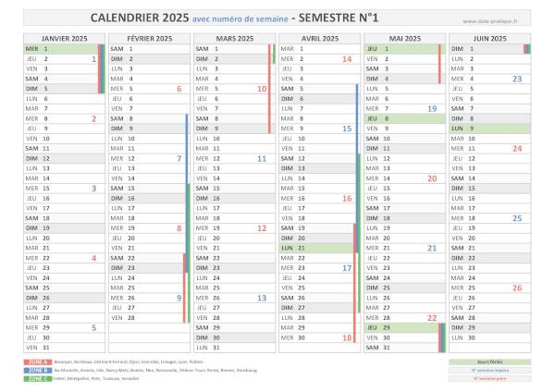Click week number 20 in May
The width and height of the screenshot is (555, 392).
point(432,178)
